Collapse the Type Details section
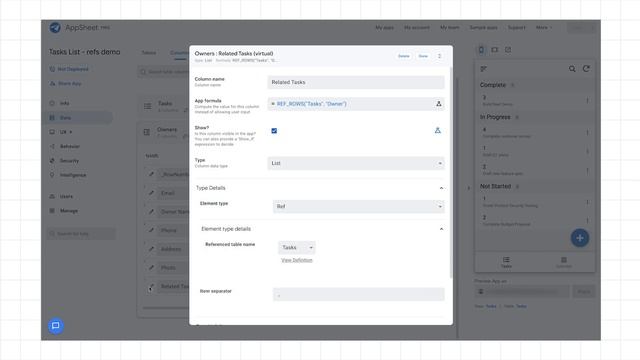 pyautogui.click(x=441, y=188)
